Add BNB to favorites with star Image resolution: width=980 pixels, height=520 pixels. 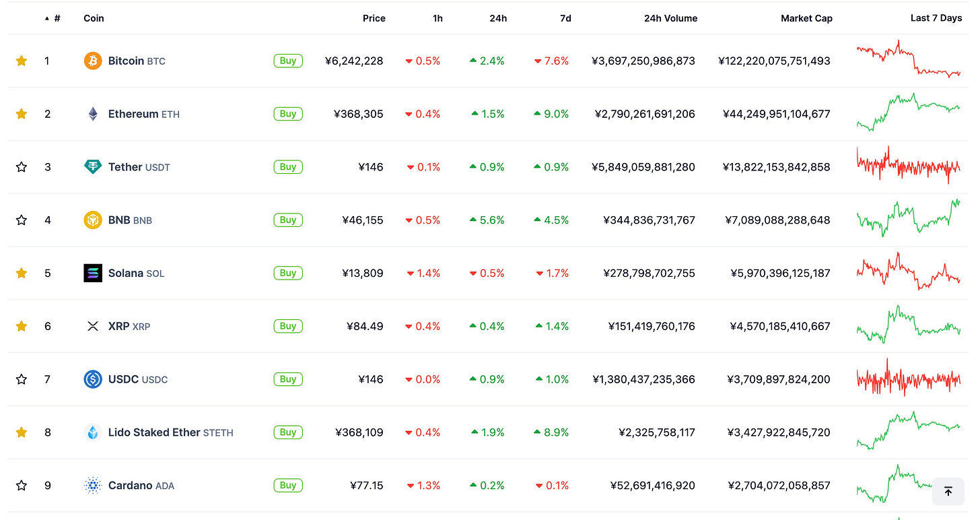click(22, 220)
